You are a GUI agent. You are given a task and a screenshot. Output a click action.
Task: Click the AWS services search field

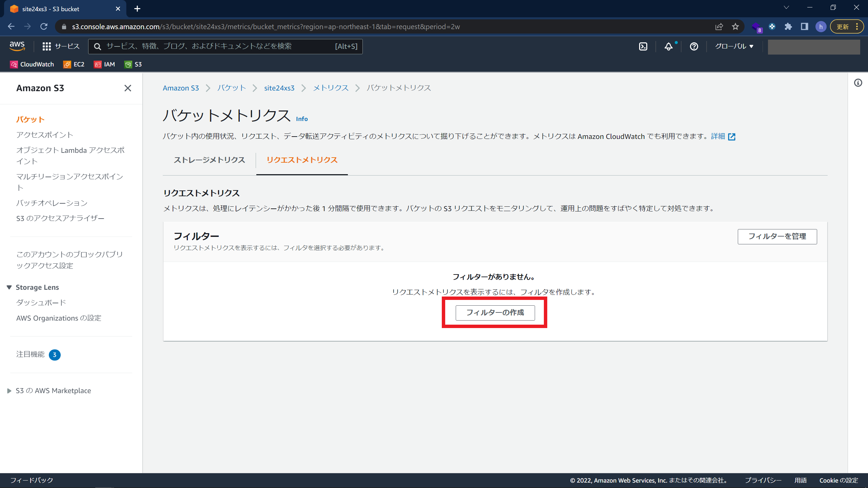[225, 46]
